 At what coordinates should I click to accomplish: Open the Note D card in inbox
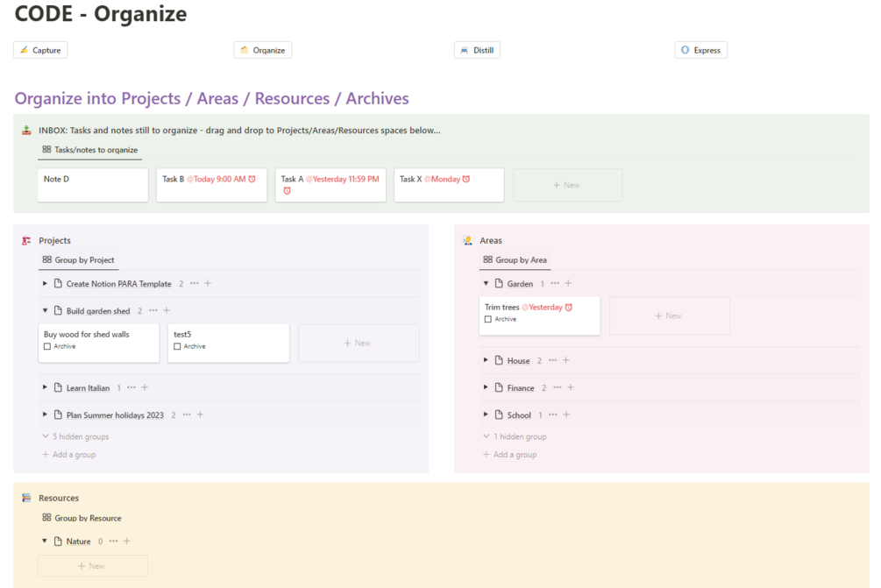[92, 185]
